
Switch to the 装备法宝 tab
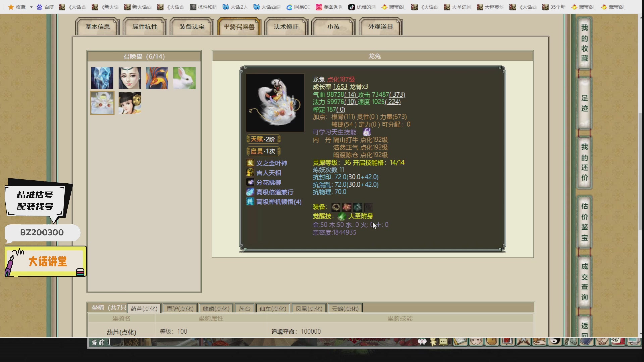point(192,27)
